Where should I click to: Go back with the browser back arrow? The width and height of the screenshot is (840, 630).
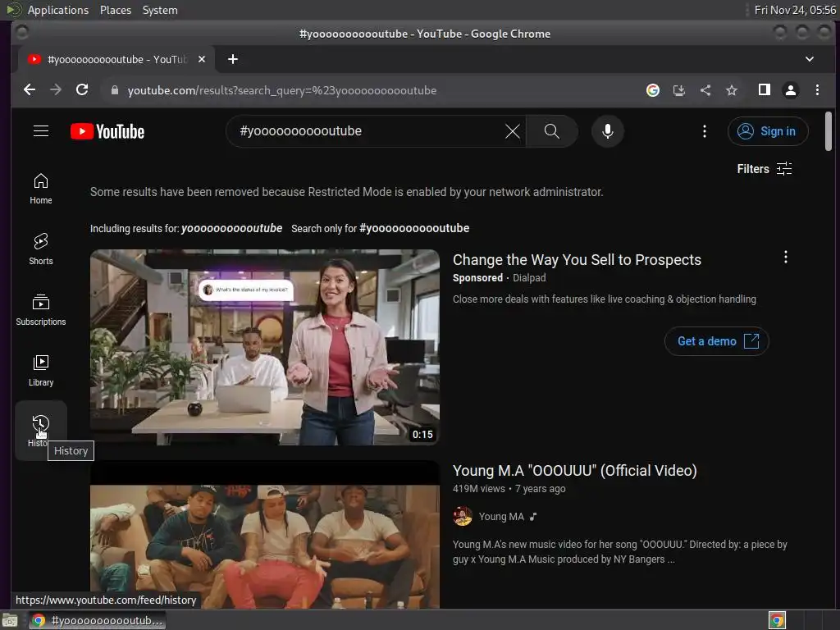[30, 90]
